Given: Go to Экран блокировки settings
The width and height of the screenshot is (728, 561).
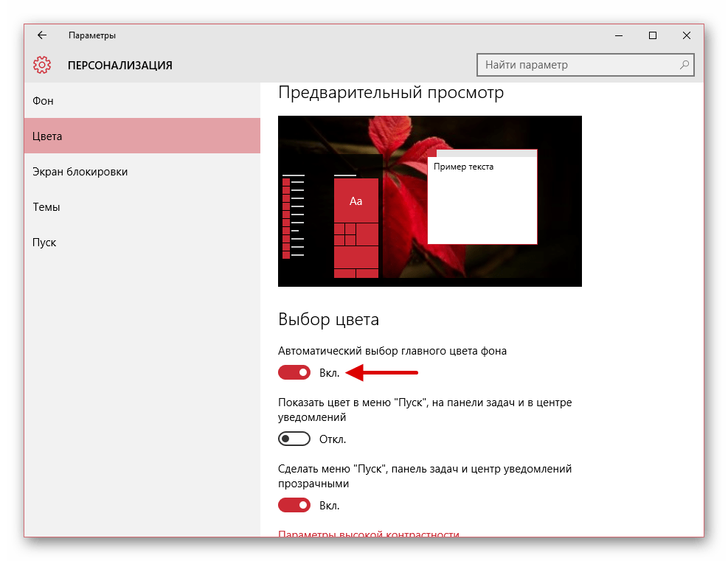Looking at the screenshot, I should tap(80, 172).
